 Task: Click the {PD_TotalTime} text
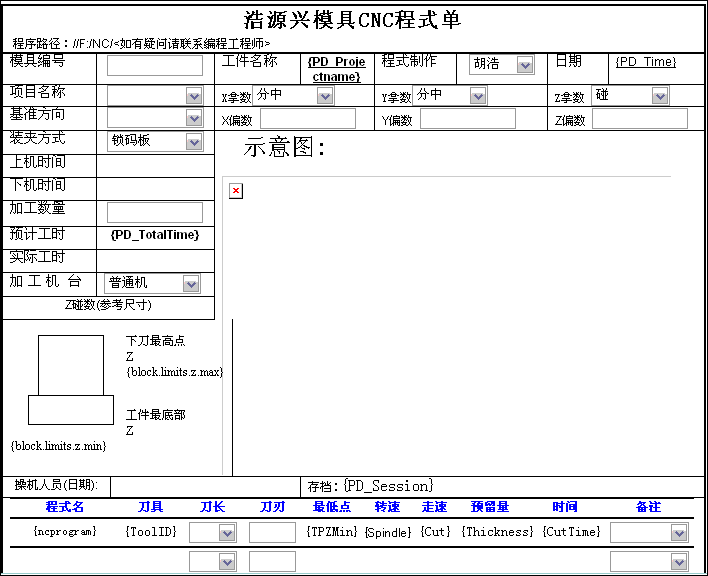pos(155,235)
